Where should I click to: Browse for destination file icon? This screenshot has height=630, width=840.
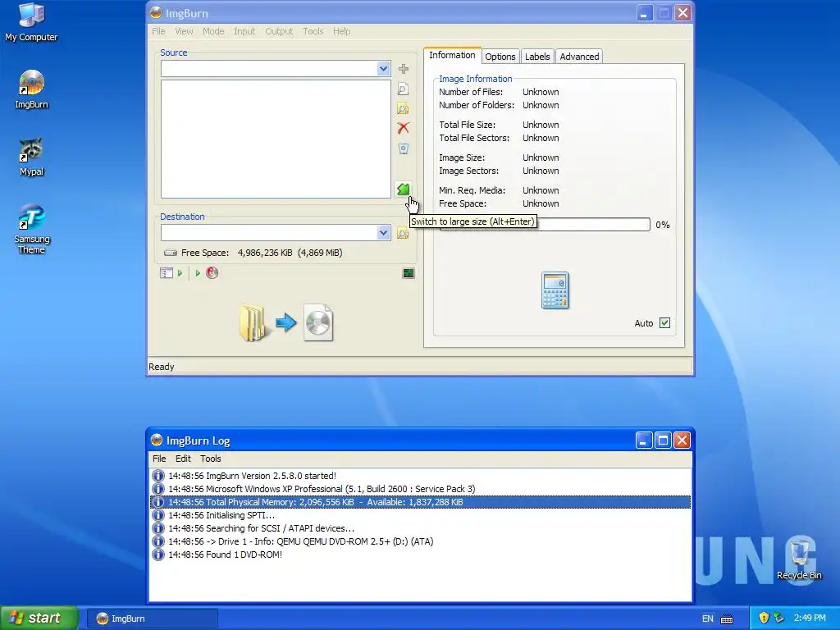click(403, 233)
